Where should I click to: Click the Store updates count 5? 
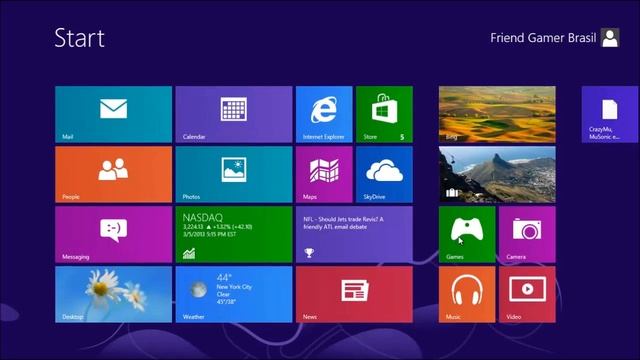[402, 137]
